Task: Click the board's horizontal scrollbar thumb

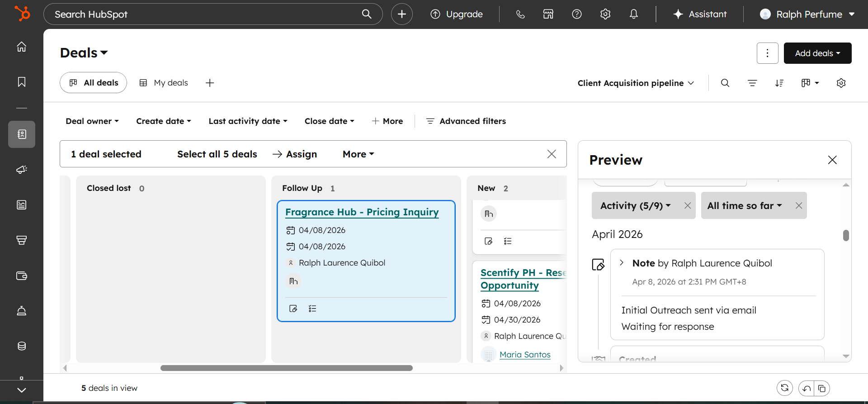Action: [287, 368]
